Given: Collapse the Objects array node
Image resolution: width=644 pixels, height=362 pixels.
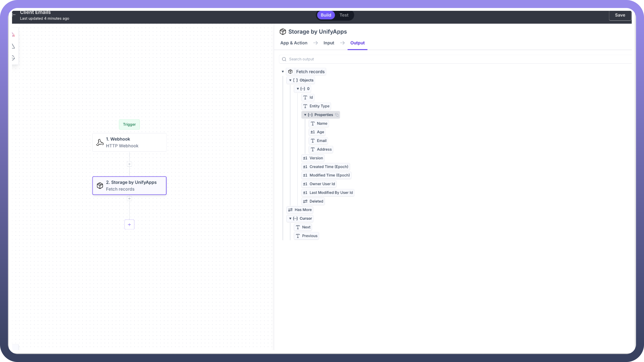Looking at the screenshot, I should point(290,80).
